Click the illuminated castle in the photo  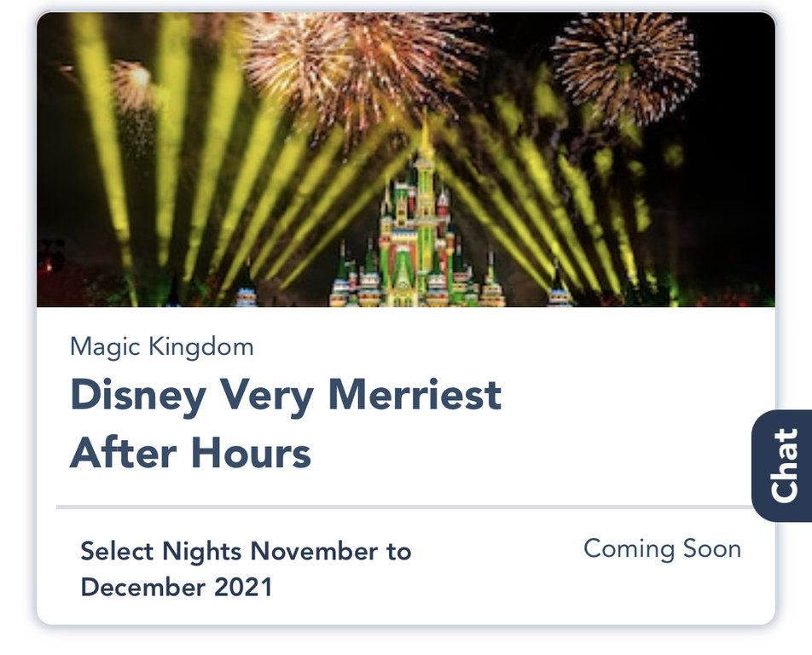pos(418,247)
